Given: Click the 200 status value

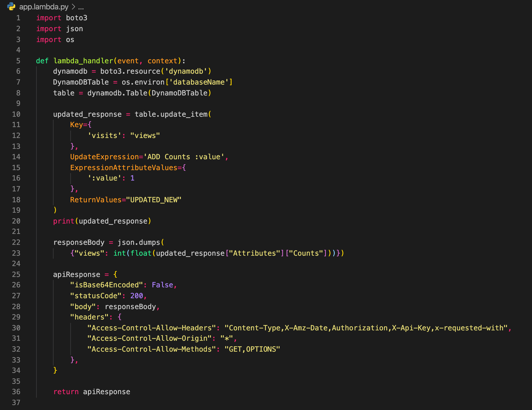Looking at the screenshot, I should coord(137,296).
